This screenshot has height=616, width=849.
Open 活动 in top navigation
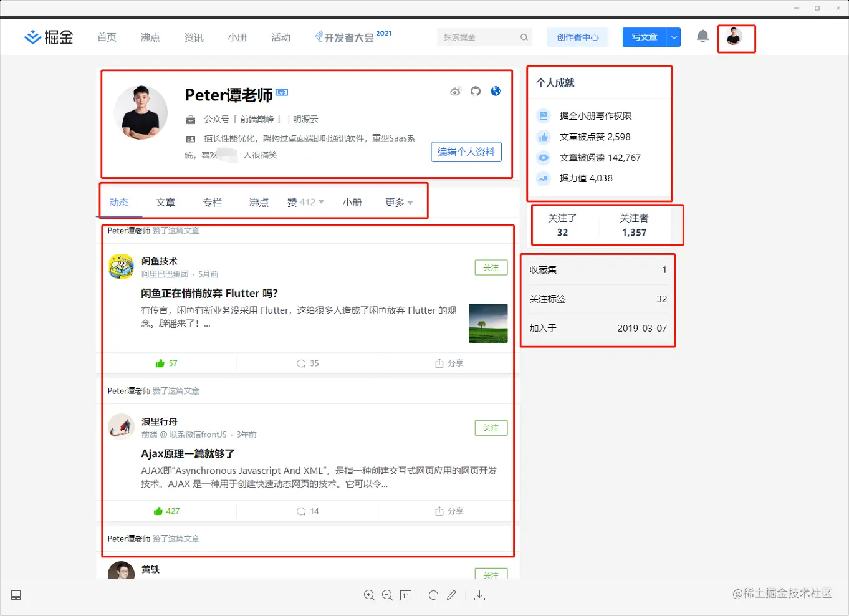[x=281, y=37]
